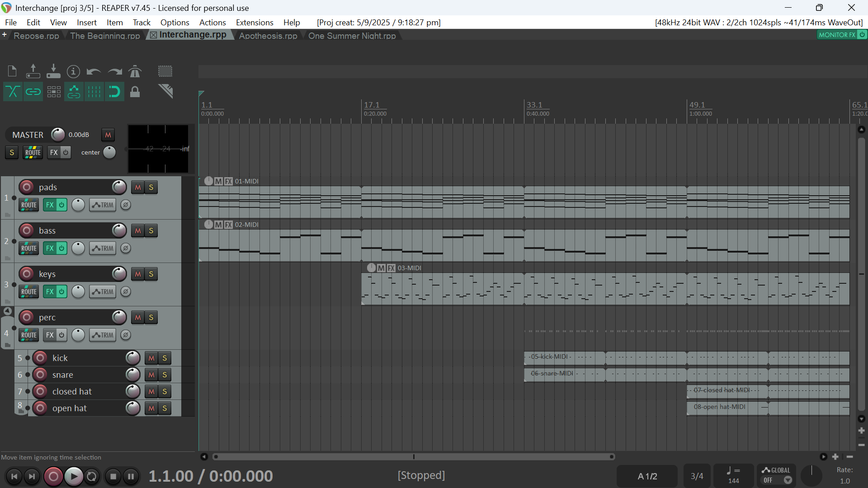The width and height of the screenshot is (868, 488).
Task: Open project settings info icon
Action: [73, 71]
